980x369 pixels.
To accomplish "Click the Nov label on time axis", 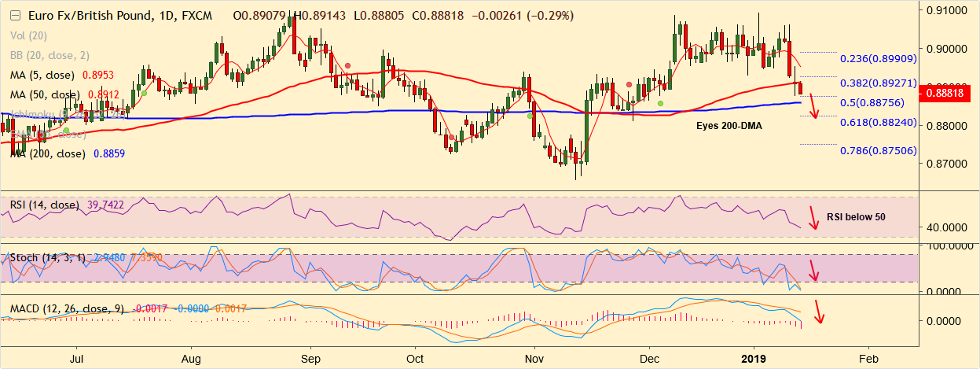I will click(x=534, y=358).
